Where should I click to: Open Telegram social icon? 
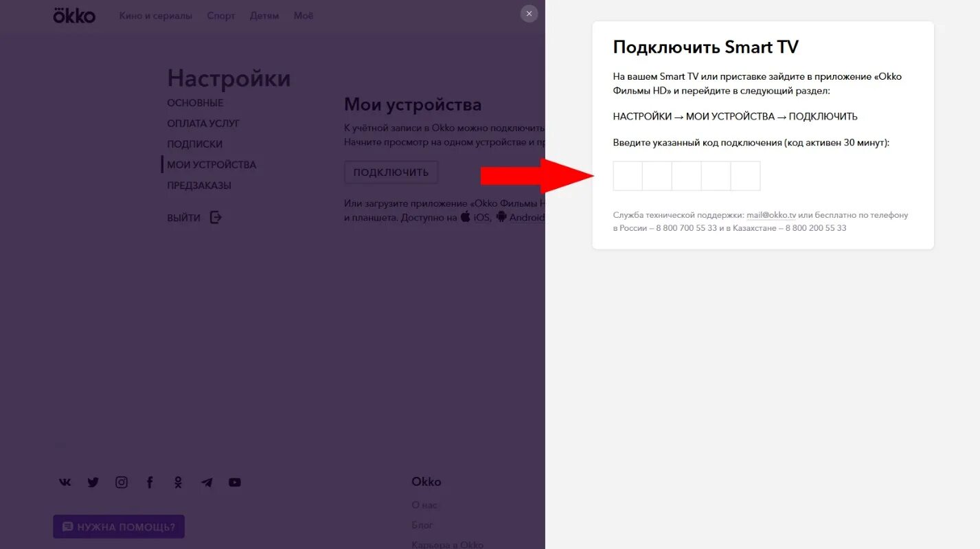click(207, 482)
